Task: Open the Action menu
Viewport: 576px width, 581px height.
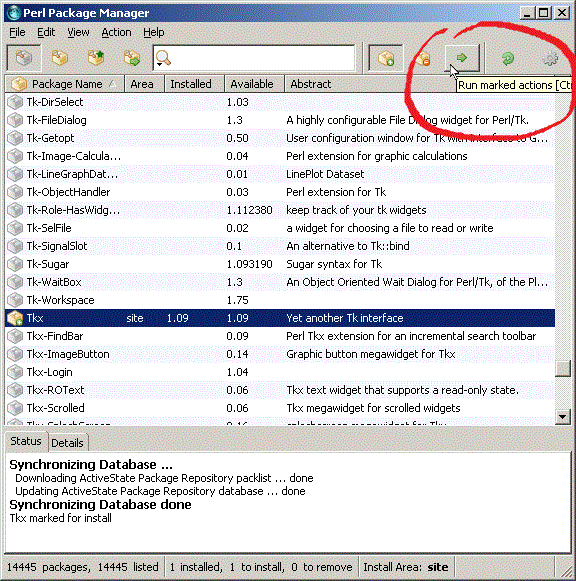Action: [x=116, y=33]
